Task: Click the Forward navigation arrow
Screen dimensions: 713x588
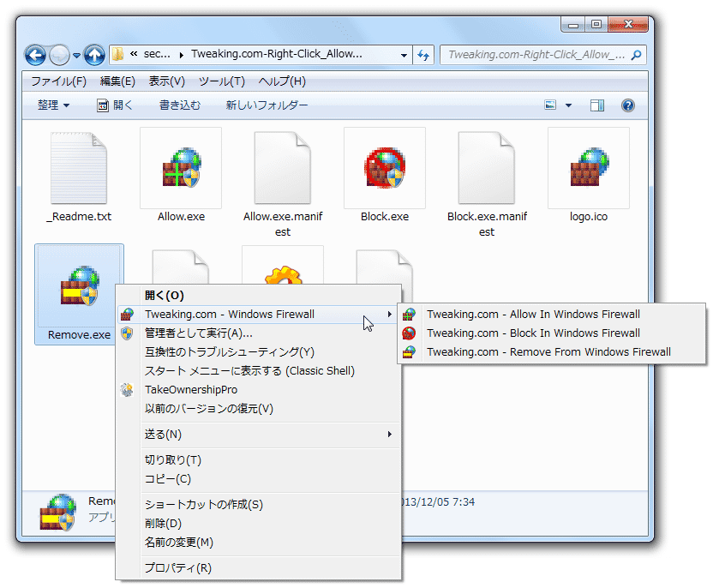Action: pyautogui.click(x=59, y=56)
